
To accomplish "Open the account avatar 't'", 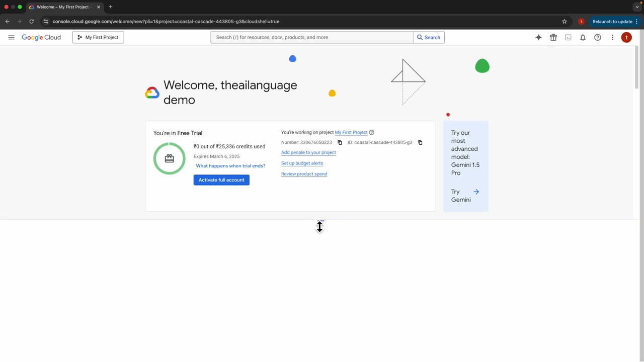I will (x=626, y=37).
